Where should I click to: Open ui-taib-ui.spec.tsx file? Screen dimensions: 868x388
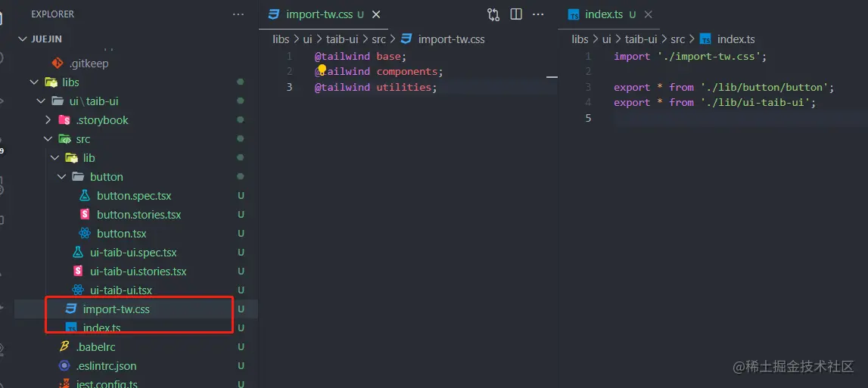coord(133,253)
